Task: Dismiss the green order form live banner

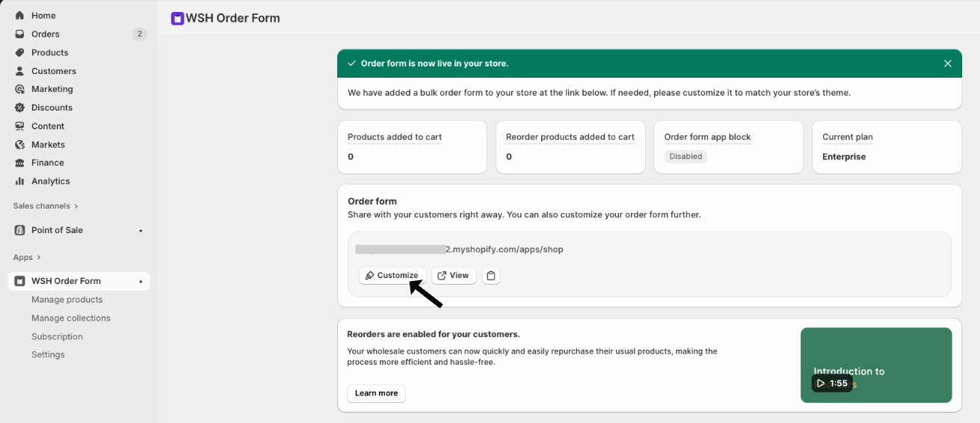Action: tap(947, 64)
